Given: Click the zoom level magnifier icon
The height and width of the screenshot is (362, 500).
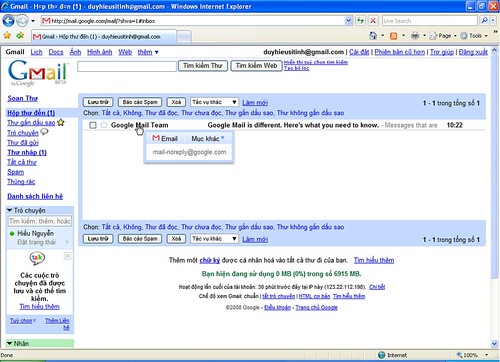Looking at the screenshot, I should (x=459, y=355).
